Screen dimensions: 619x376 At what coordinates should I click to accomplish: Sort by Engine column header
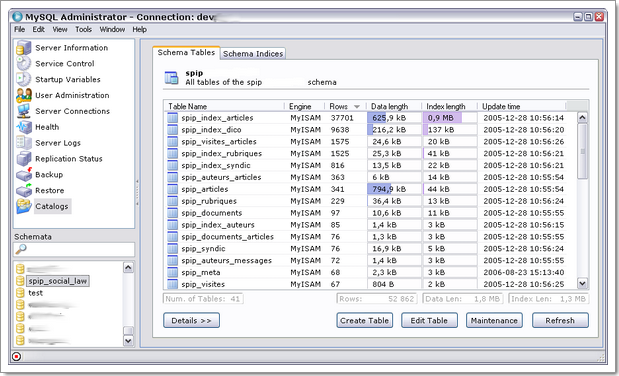tap(304, 106)
